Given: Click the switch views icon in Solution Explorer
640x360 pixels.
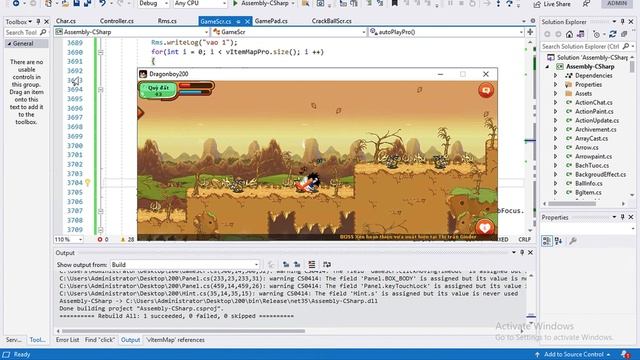Looking at the screenshot, I should pyautogui.click(x=580, y=34).
